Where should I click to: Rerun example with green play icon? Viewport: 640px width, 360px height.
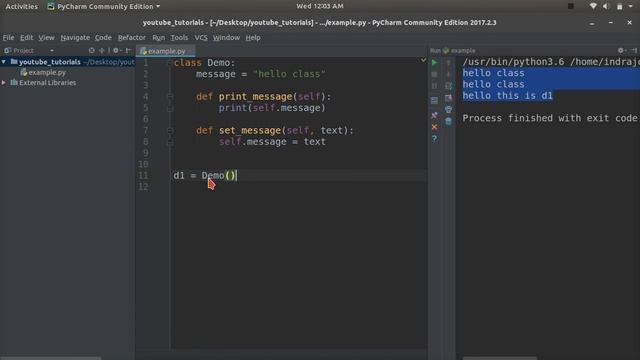coord(434,63)
